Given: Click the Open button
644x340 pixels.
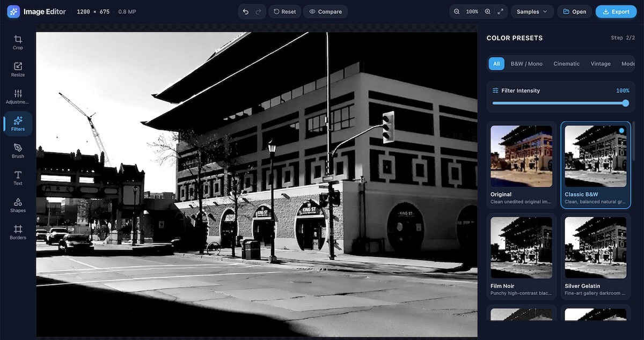Looking at the screenshot, I should tap(574, 12).
